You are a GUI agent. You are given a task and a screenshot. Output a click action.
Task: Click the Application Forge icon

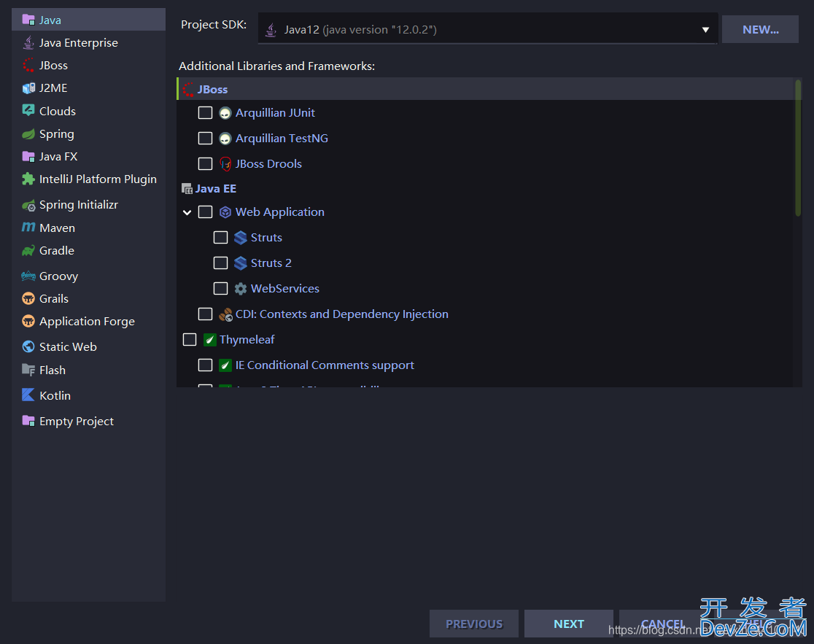pos(28,321)
